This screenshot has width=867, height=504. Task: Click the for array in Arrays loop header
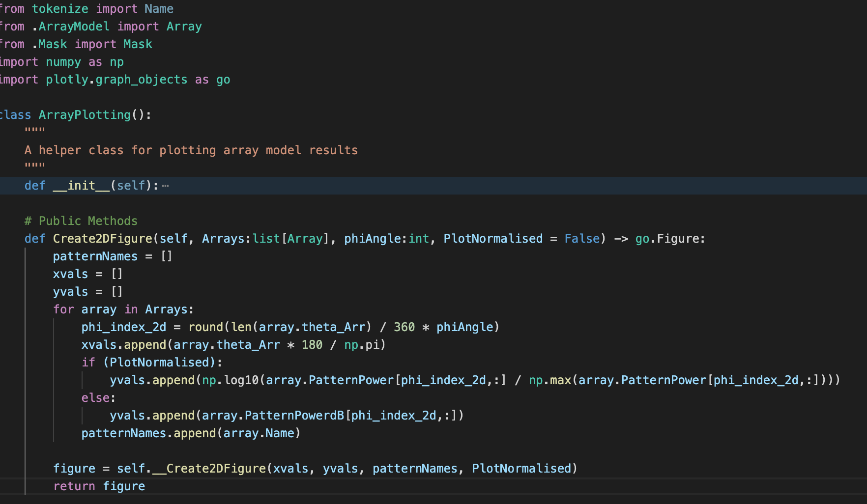point(123,309)
